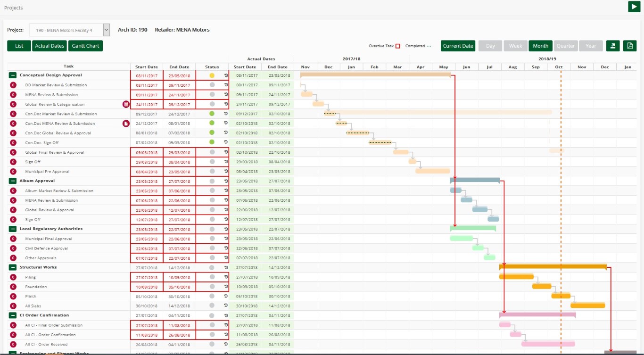Collapse the Album Approval task group

coord(13,181)
